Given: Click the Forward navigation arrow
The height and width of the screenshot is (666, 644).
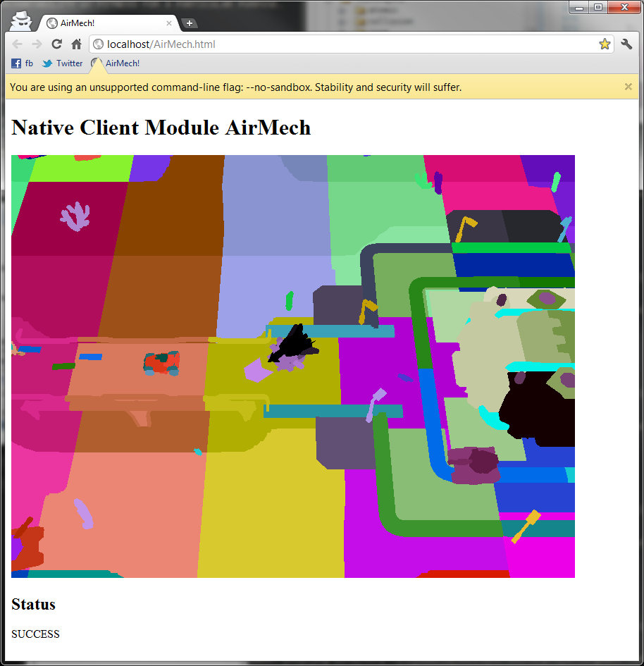Looking at the screenshot, I should 37,44.
